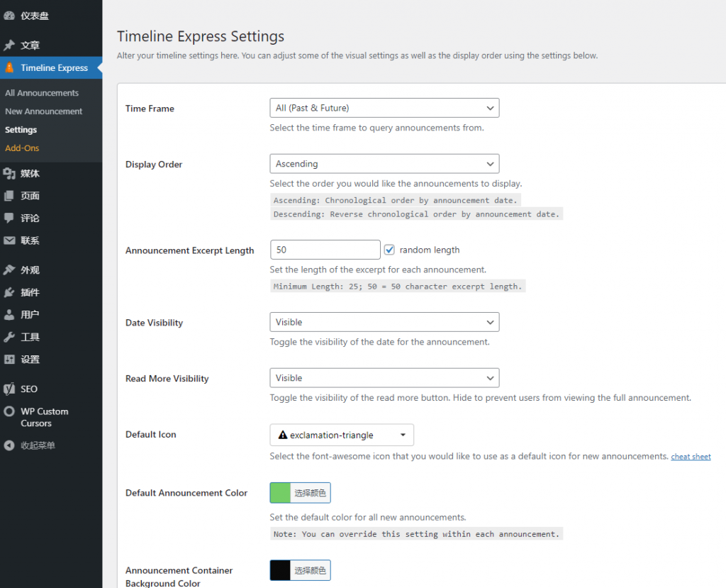Click 选择颜色 for Container Background Color
Image resolution: width=726 pixels, height=588 pixels.
click(x=311, y=570)
